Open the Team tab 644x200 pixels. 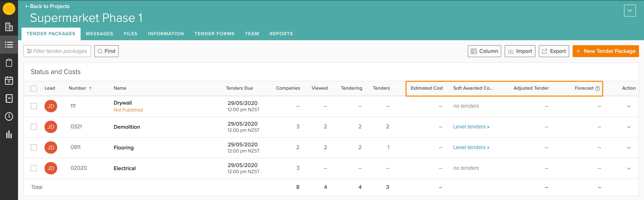pos(252,34)
